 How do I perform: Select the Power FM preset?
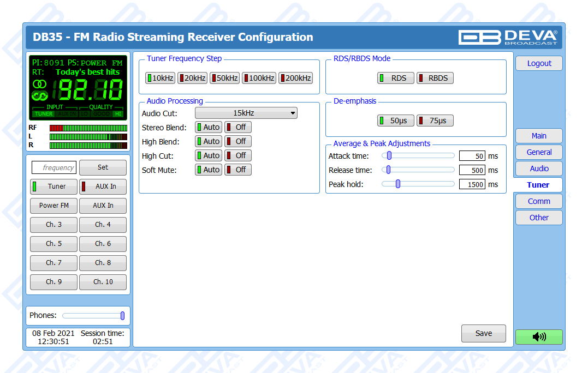point(54,206)
